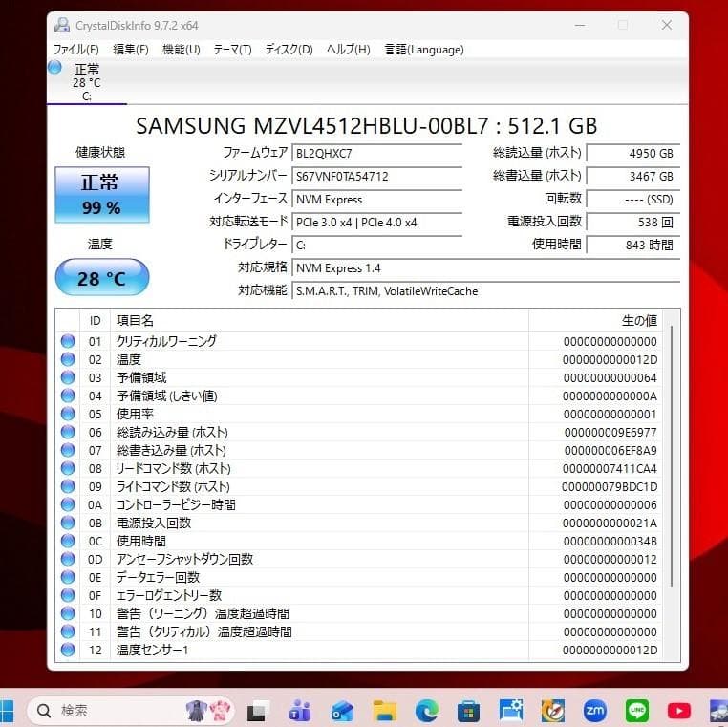Select the 警告（クリティカル）温度超過時間 row text

click(x=204, y=631)
